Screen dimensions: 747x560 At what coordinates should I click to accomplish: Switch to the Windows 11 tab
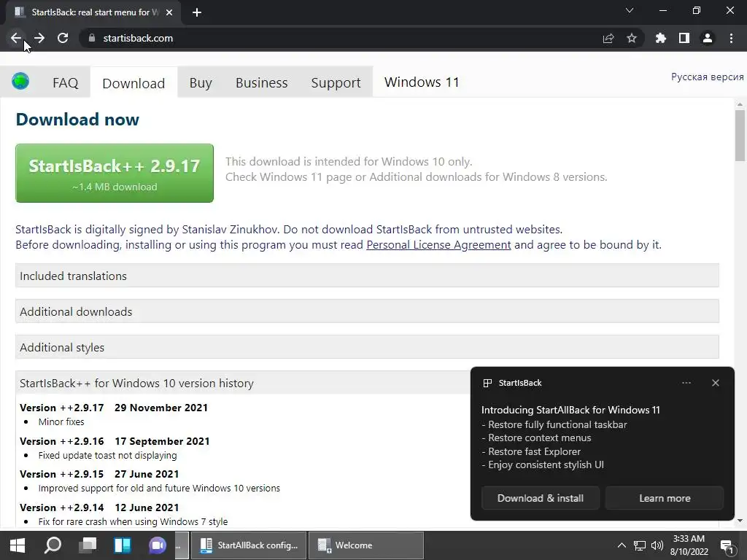click(x=422, y=82)
